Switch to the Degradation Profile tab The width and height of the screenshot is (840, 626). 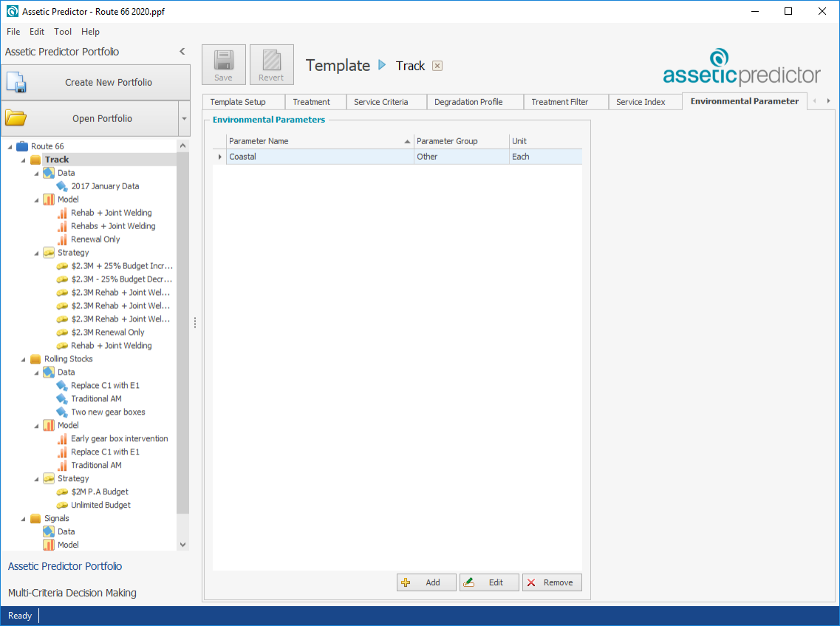coord(468,102)
